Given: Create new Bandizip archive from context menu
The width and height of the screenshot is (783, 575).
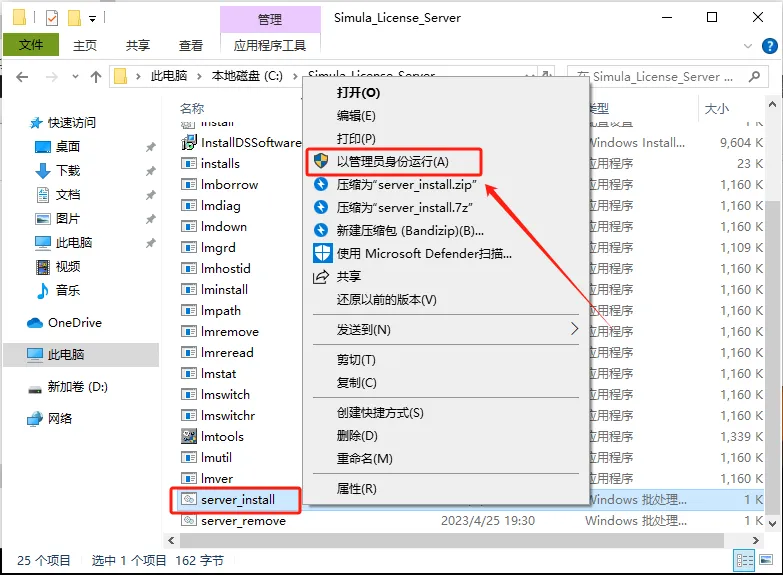Looking at the screenshot, I should pos(409,230).
